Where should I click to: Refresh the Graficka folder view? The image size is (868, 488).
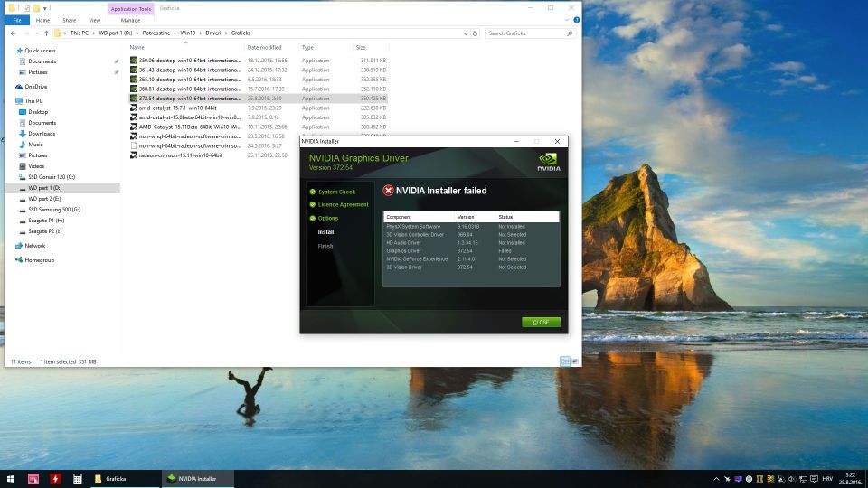476,33
